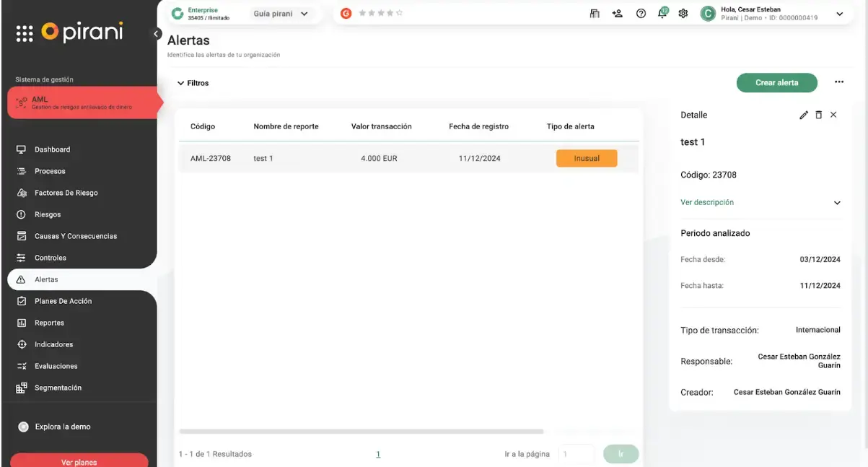Click the Ir a la página input field
The height and width of the screenshot is (467, 868).
(x=577, y=454)
